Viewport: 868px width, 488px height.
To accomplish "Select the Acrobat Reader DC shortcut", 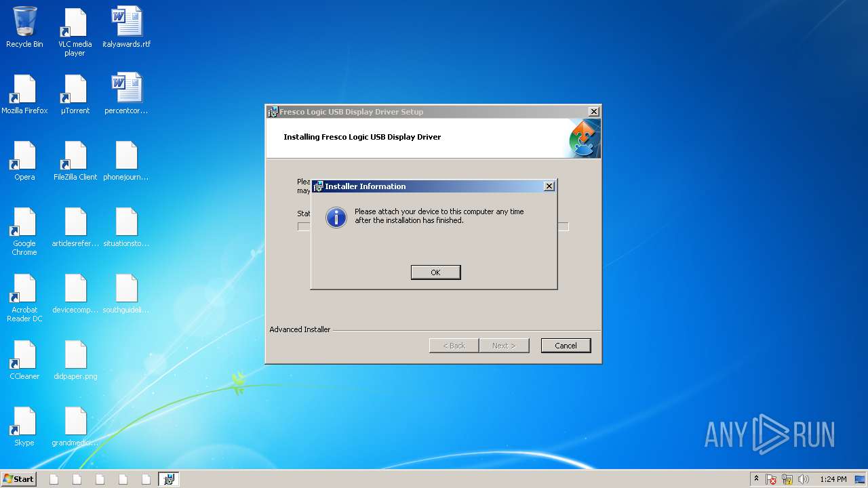I will point(24,298).
